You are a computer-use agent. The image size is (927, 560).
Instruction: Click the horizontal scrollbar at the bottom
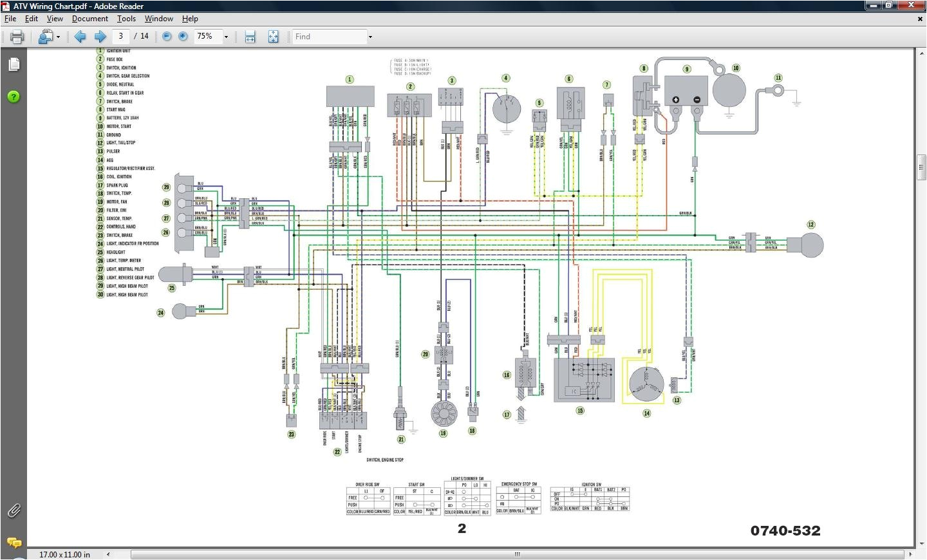tap(516, 554)
